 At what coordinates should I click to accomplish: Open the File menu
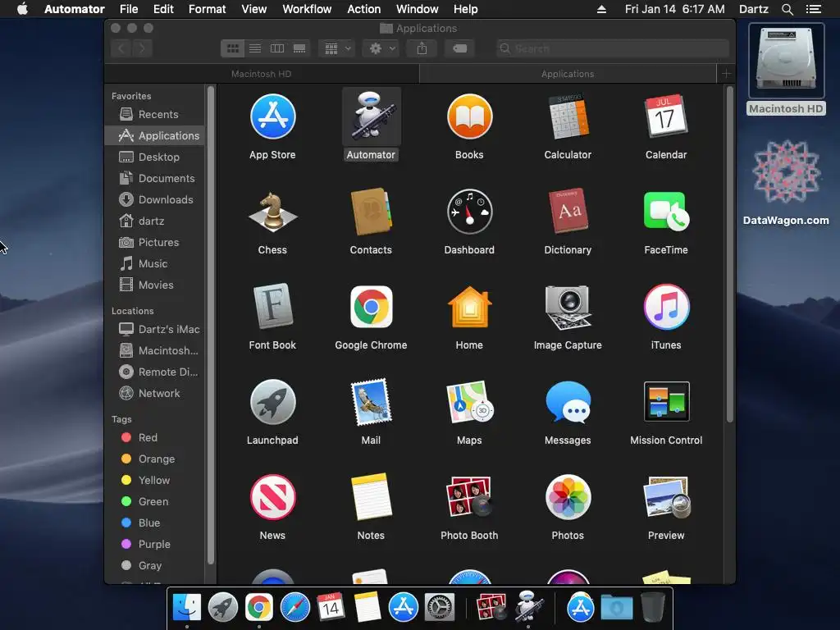129,9
